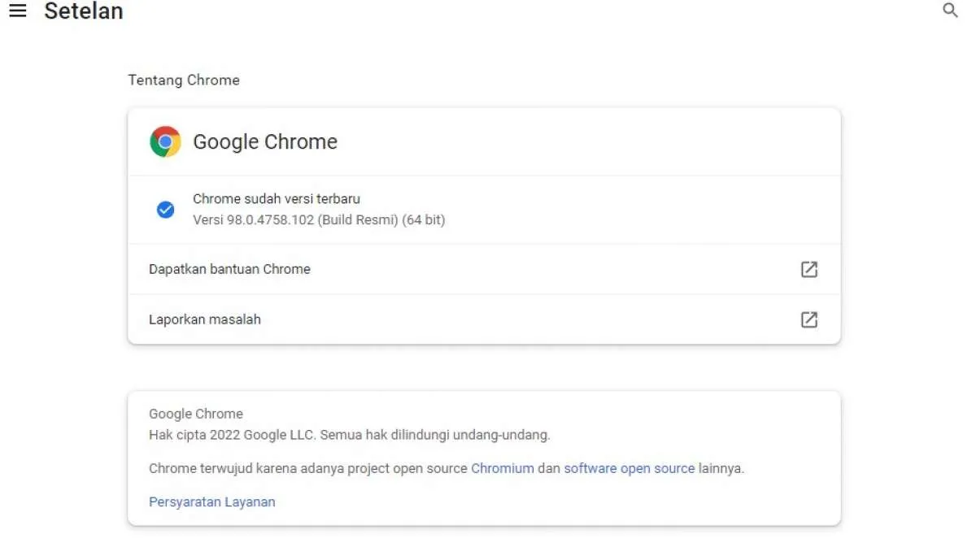
Task: Open the Chromium link
Action: 502,468
